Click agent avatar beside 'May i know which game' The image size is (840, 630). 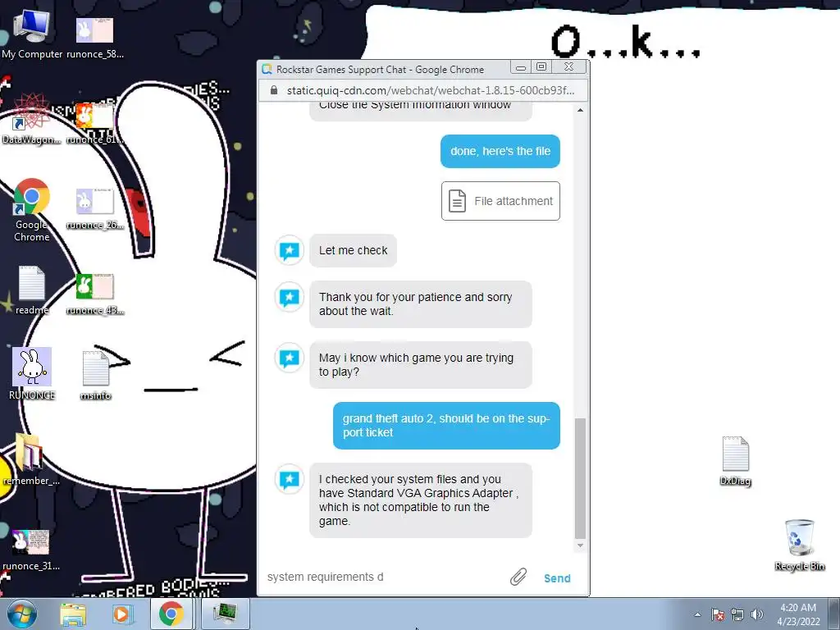[290, 358]
